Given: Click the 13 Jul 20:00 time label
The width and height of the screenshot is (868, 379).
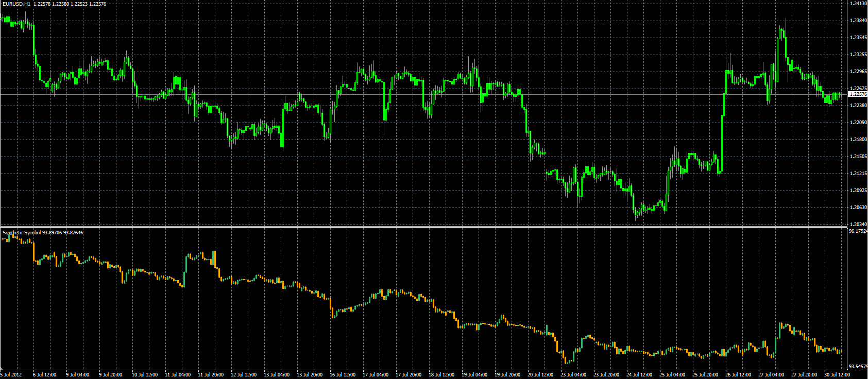Looking at the screenshot, I should pos(310,375).
